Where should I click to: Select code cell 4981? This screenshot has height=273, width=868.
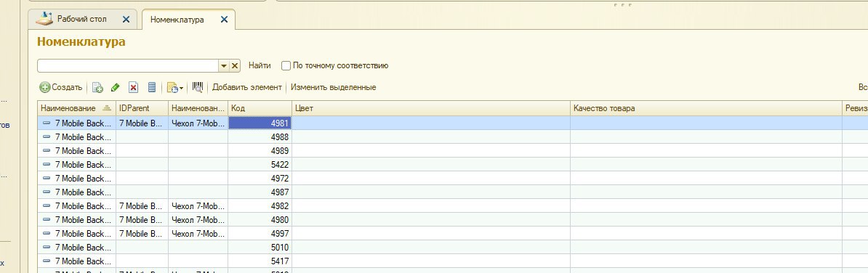(260, 123)
